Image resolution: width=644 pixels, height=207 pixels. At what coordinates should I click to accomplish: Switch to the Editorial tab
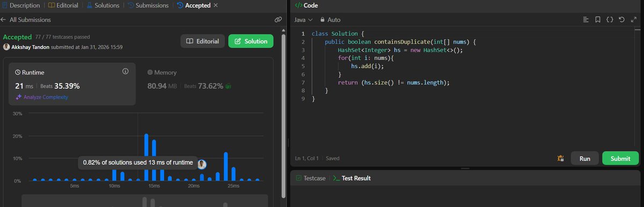[x=63, y=5]
